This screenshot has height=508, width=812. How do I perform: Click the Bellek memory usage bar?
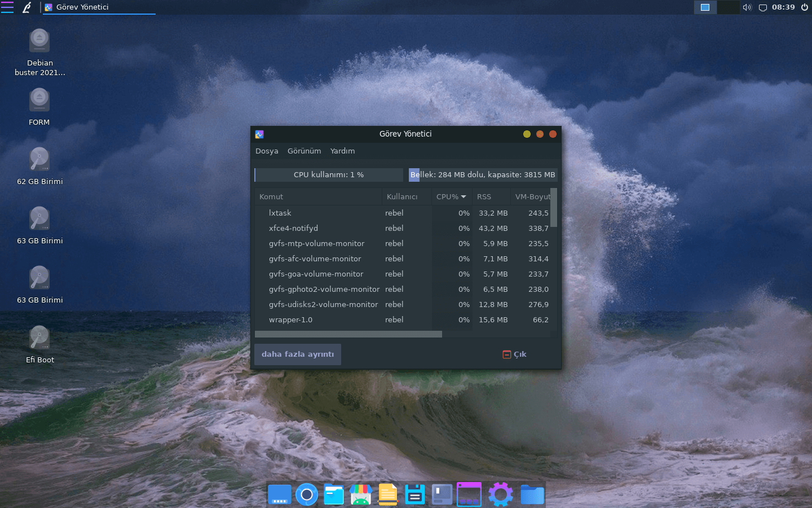(x=483, y=175)
